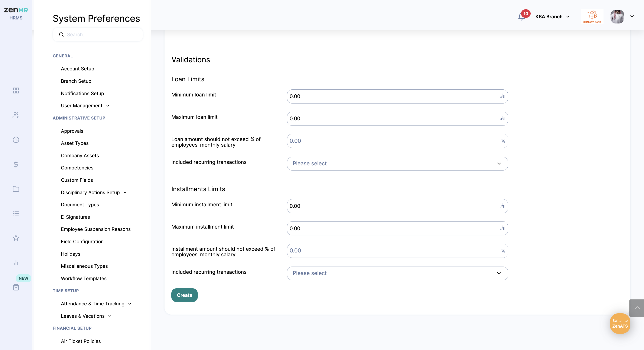Image resolution: width=644 pixels, height=350 pixels.
Task: Click the folder documents icon
Action: tap(16, 189)
